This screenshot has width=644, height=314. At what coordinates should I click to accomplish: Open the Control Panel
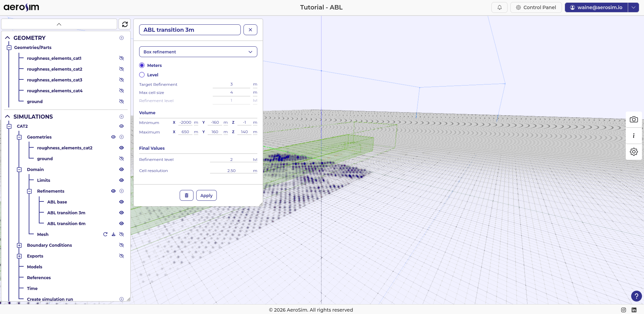(536, 7)
